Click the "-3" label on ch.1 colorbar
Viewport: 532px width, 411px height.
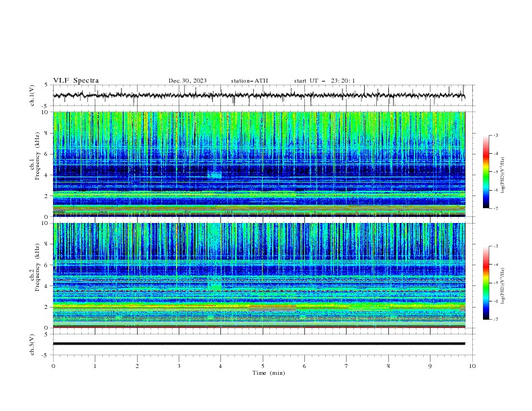[x=495, y=135]
